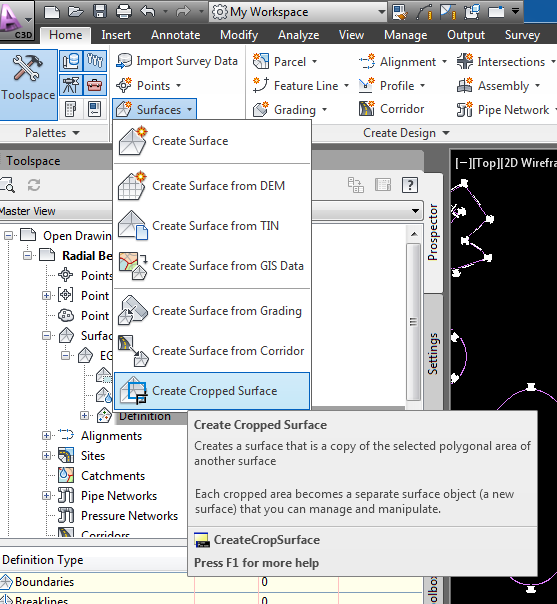This screenshot has height=604, width=557.
Task: Click the Prospector tree scroll-up arrow
Action: tap(414, 234)
